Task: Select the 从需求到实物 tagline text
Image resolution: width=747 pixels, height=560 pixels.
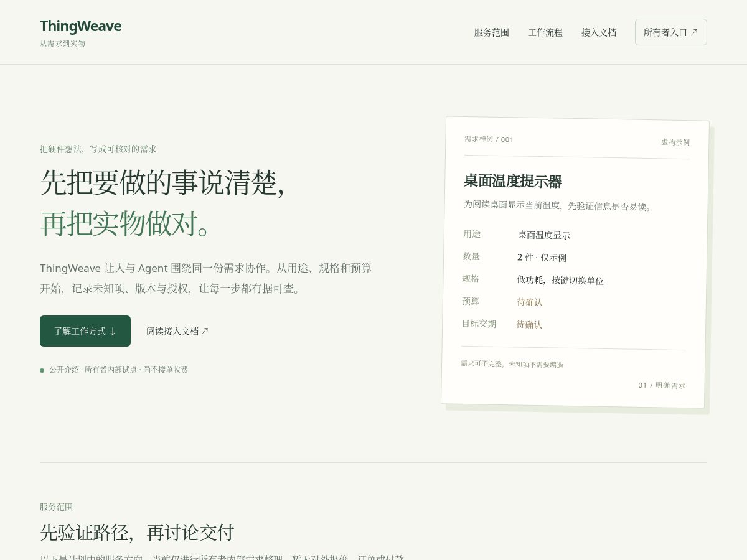Action: pyautogui.click(x=63, y=44)
